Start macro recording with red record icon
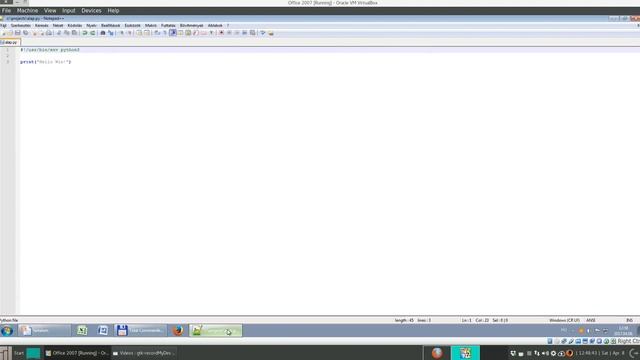Viewport: 640px width, 360px height. 221,33
